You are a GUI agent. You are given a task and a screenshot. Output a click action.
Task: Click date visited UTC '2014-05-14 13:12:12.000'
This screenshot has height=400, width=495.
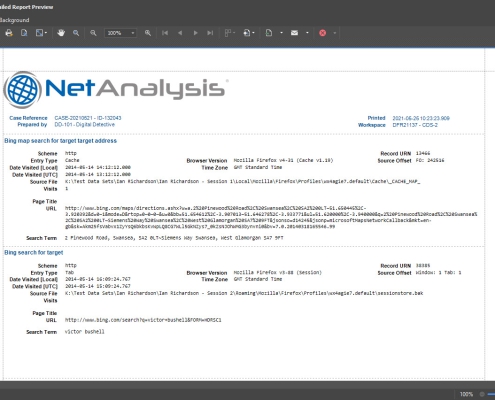(x=98, y=174)
